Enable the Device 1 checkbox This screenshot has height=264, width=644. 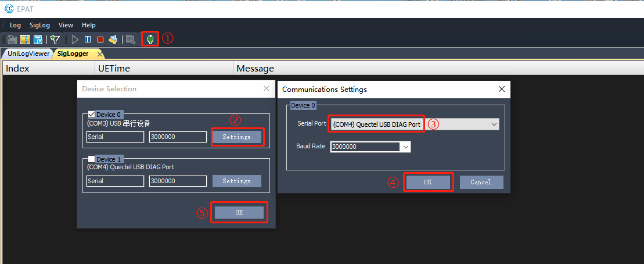click(91, 159)
